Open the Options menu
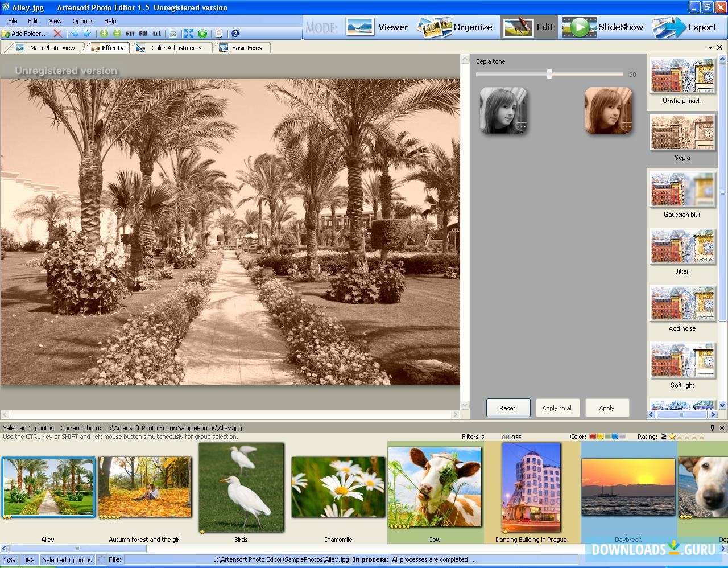Viewport: 728px width, 568px height. 82,20
